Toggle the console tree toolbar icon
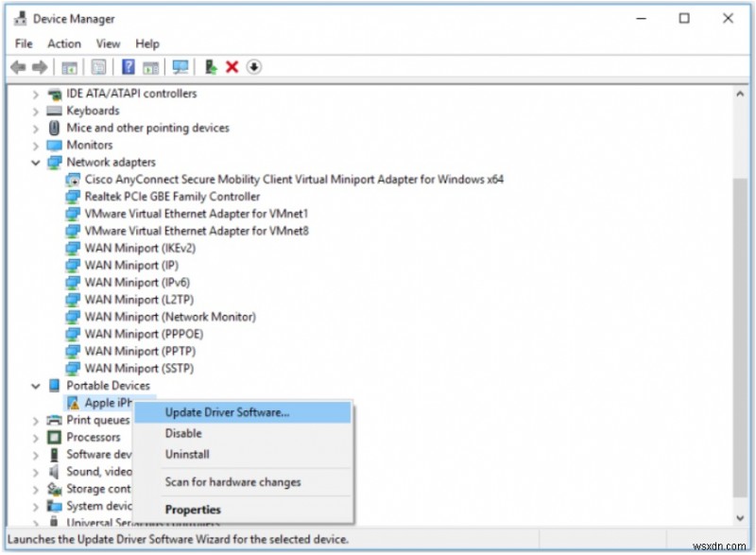This screenshot has height=555, width=756. pos(69,67)
